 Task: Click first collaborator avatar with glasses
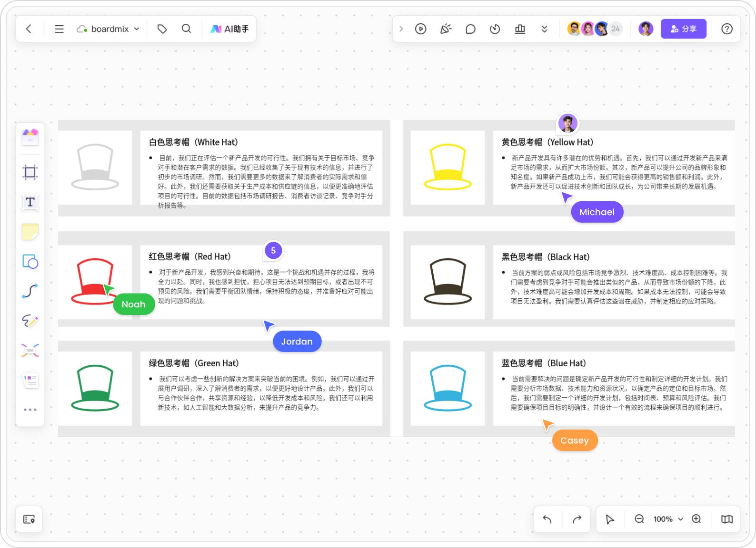tap(575, 29)
